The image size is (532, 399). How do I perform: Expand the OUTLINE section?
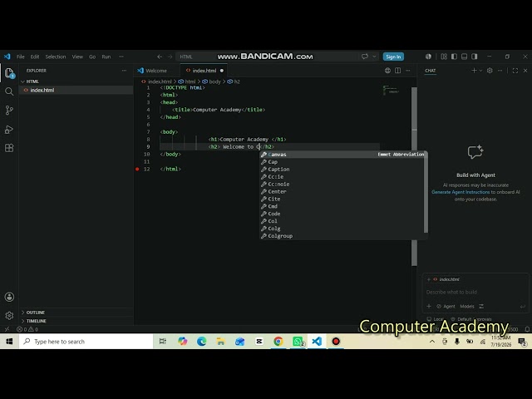click(x=76, y=313)
